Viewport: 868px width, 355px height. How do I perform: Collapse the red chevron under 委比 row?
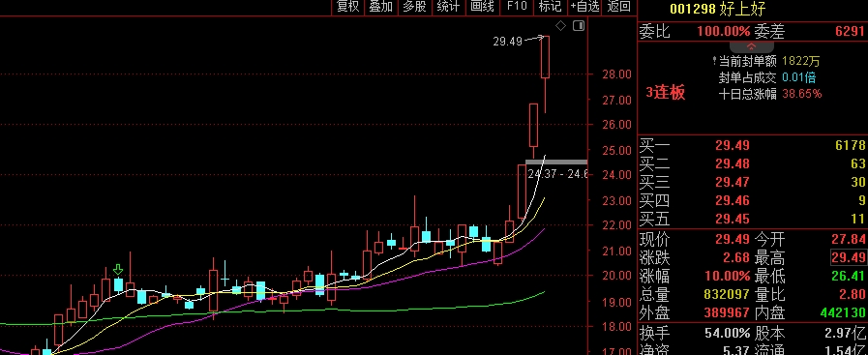(x=752, y=46)
